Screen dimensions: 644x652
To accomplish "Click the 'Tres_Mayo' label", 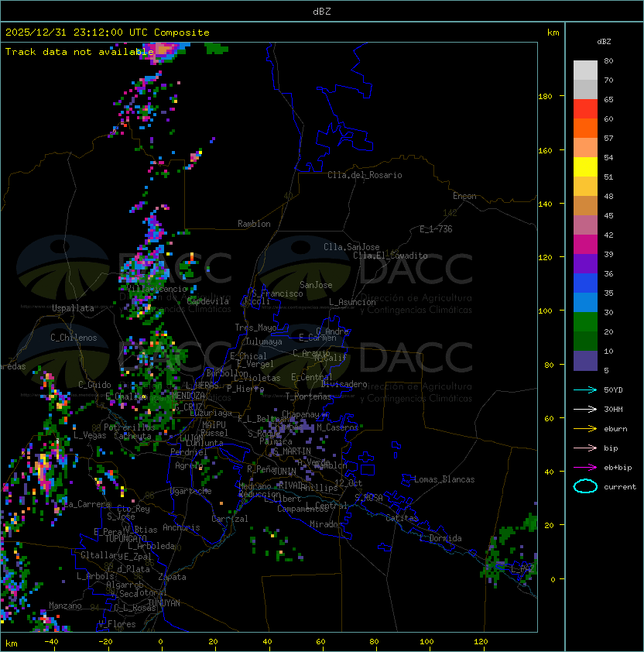I will tap(255, 328).
